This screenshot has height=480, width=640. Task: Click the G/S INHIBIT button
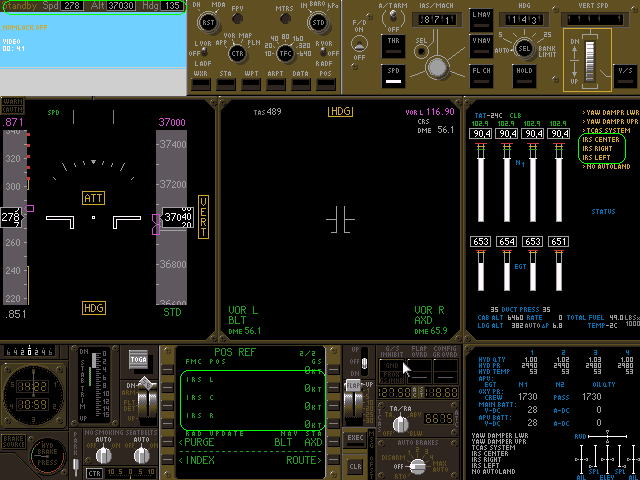point(392,370)
